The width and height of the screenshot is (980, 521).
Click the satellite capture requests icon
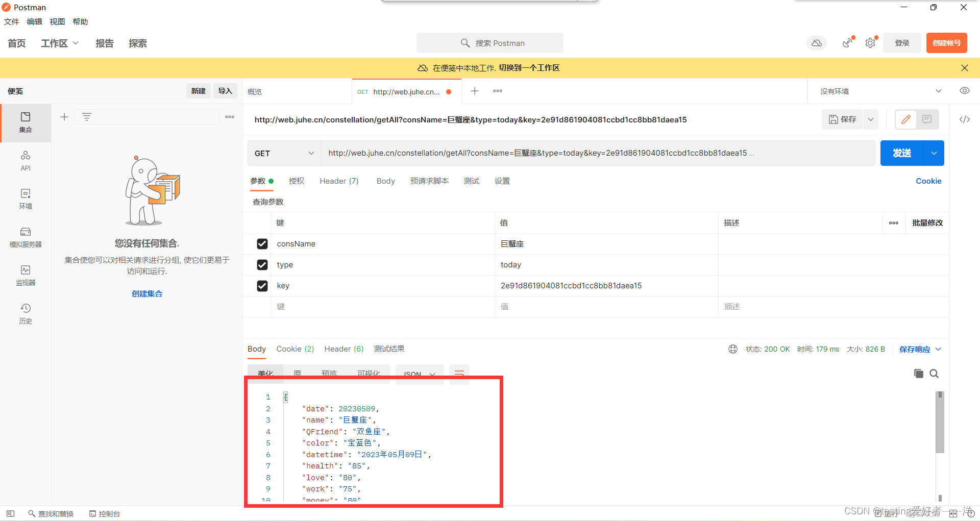(x=848, y=43)
